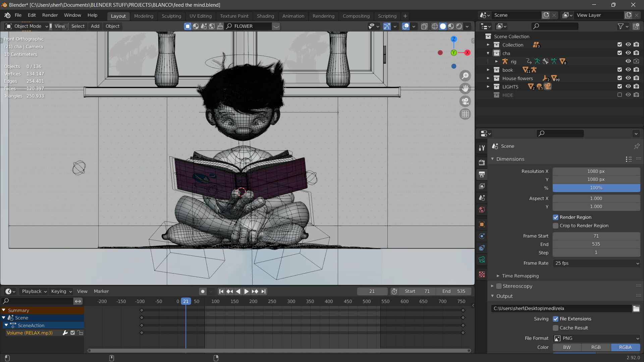644x362 pixels.
Task: Switch to the Shading workspace tab
Action: click(x=265, y=16)
